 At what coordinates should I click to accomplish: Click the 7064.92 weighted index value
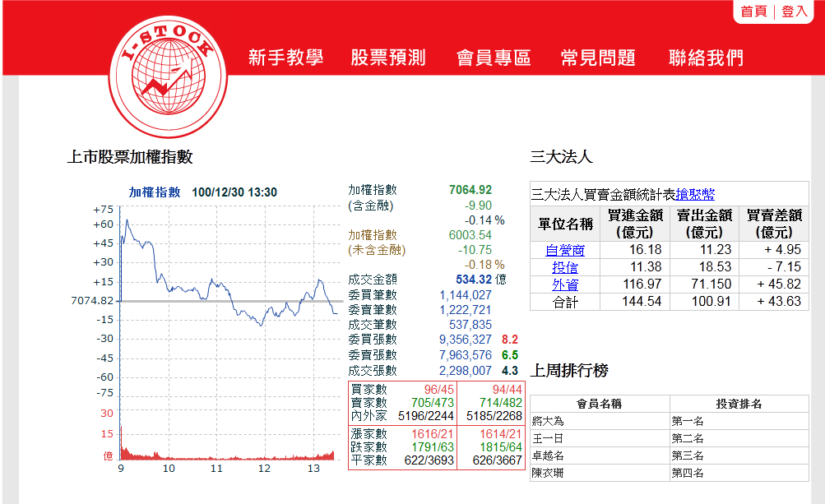pyautogui.click(x=470, y=190)
